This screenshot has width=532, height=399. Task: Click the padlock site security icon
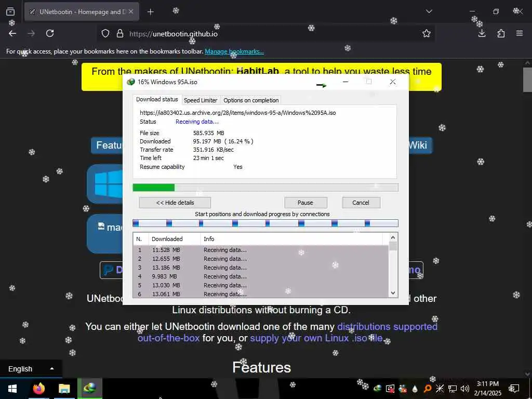[120, 34]
